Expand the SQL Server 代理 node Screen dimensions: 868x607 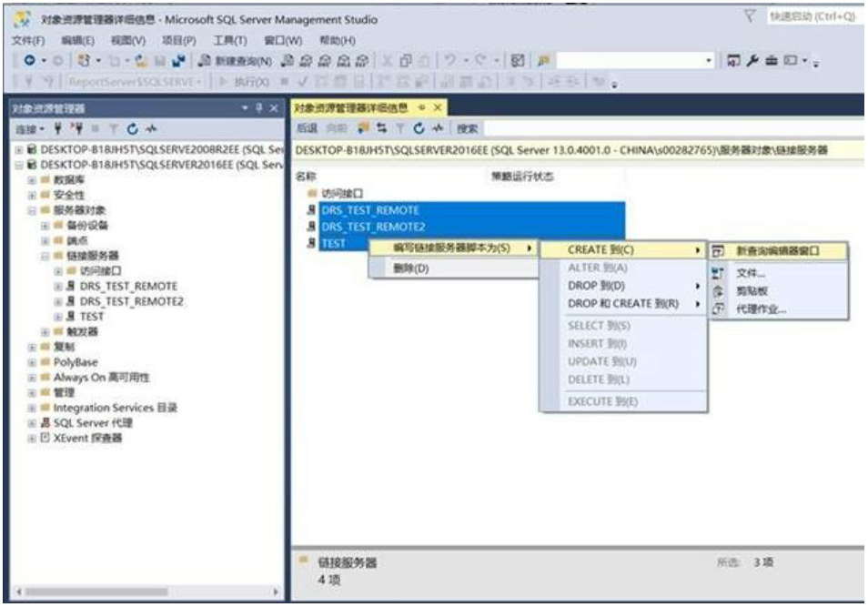pyautogui.click(x=32, y=423)
